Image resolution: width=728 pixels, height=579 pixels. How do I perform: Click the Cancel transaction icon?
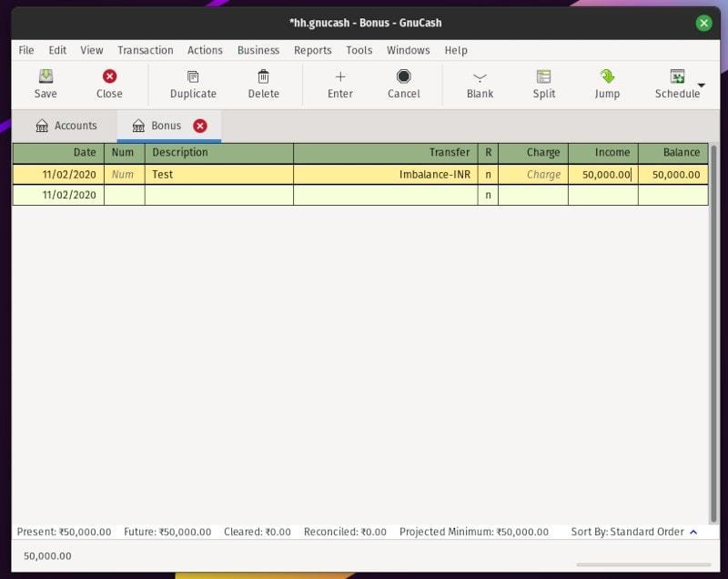pos(403,77)
